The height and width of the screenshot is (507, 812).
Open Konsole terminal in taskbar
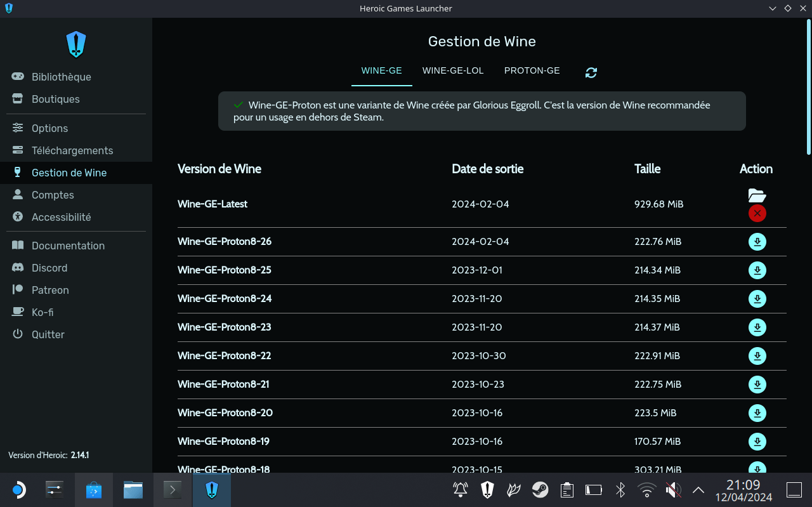click(x=173, y=490)
